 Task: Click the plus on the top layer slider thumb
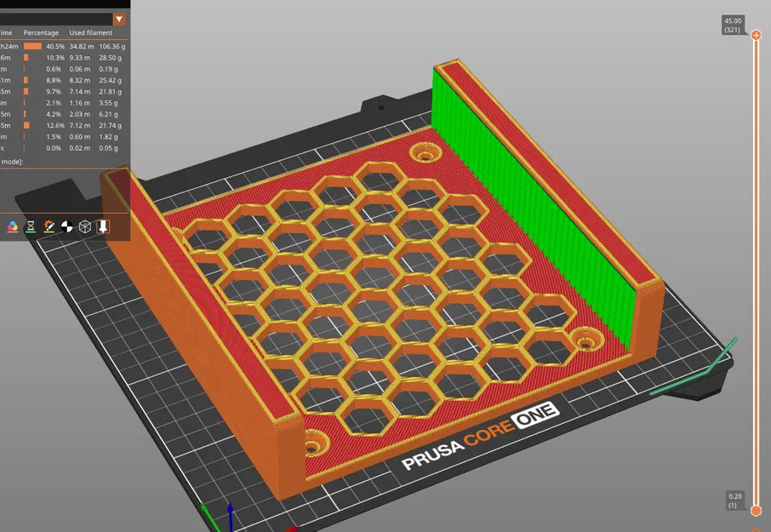(x=757, y=35)
